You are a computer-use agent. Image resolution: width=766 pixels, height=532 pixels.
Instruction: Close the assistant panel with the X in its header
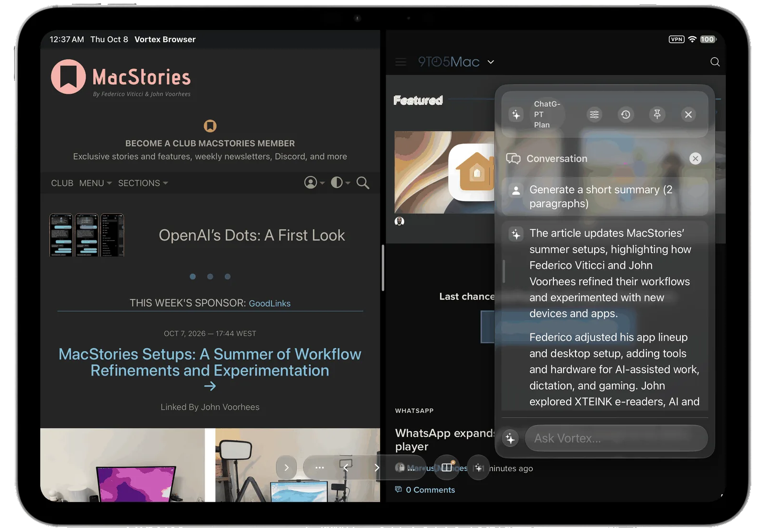[688, 114]
